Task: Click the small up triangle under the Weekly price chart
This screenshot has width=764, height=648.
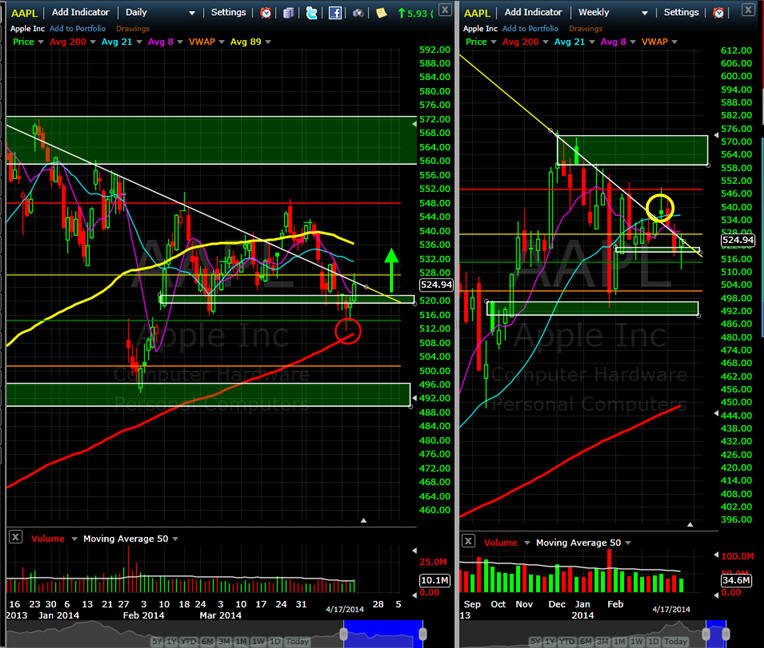Action: pyautogui.click(x=690, y=525)
